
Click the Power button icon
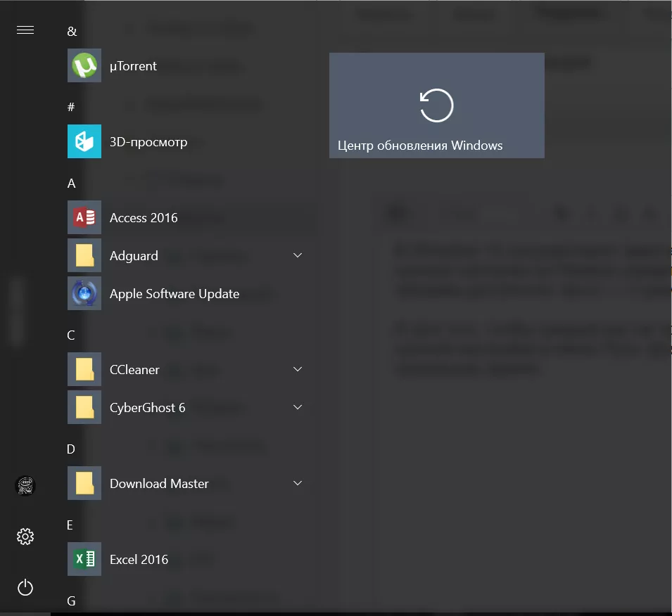[x=25, y=588]
